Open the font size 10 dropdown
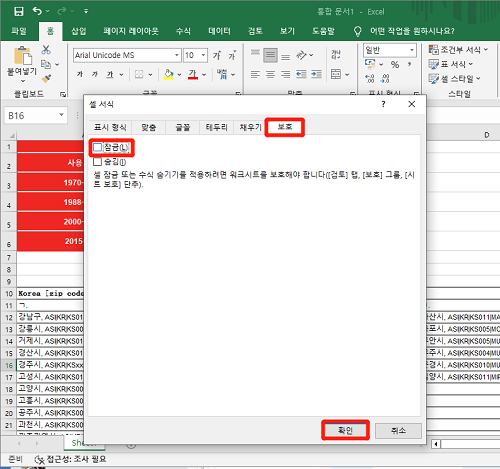The height and width of the screenshot is (469, 500). [203, 55]
